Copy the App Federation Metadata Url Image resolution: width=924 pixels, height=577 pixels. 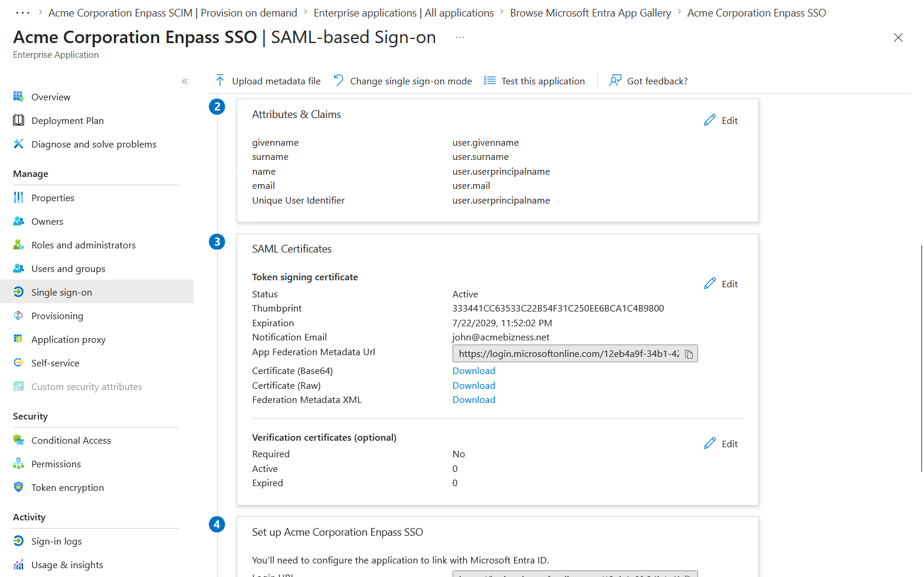(x=689, y=354)
